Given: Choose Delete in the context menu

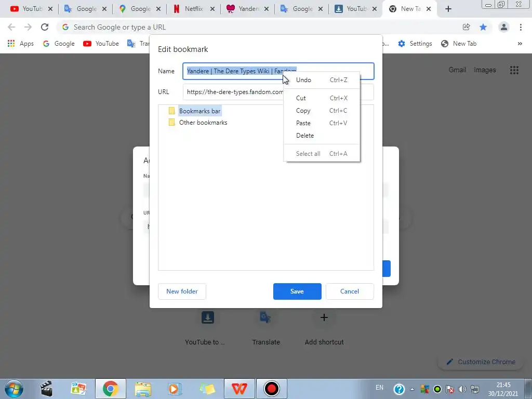Looking at the screenshot, I should tap(322, 136).
